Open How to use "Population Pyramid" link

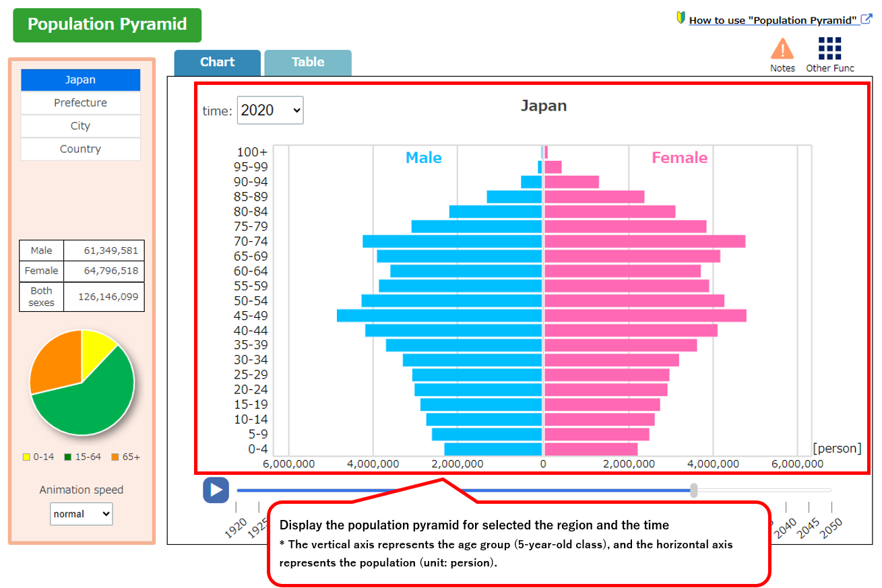(773, 20)
